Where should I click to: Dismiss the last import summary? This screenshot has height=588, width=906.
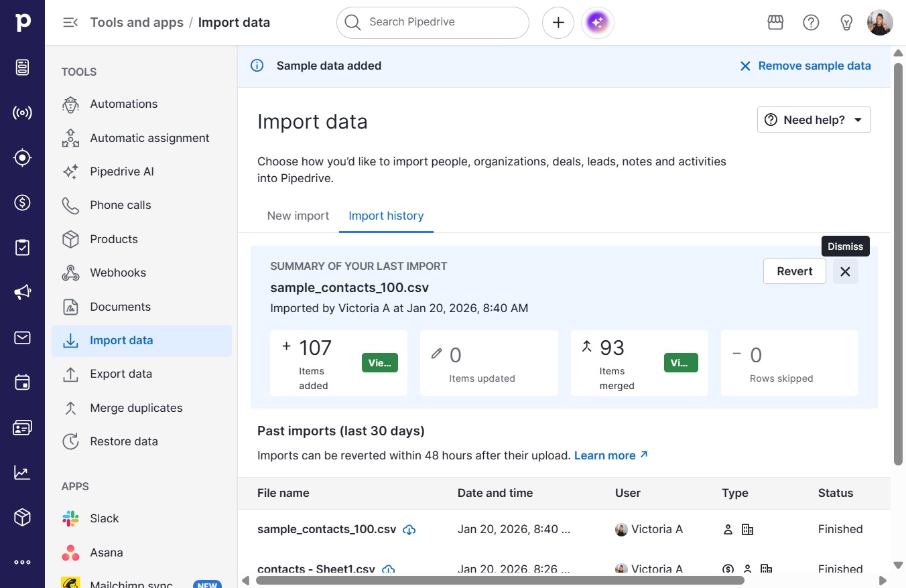pyautogui.click(x=846, y=271)
